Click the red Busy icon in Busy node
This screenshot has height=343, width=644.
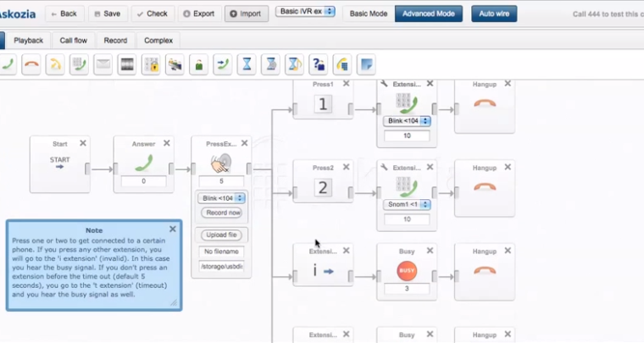click(407, 271)
